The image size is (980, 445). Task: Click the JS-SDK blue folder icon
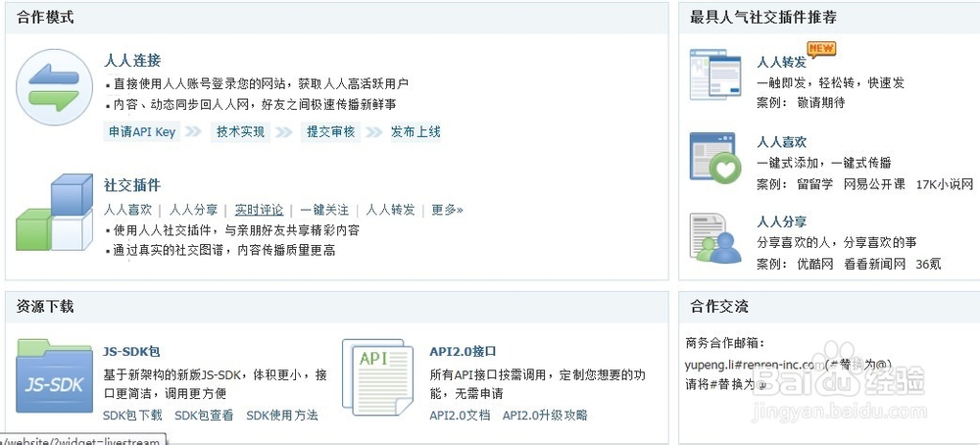[54, 375]
